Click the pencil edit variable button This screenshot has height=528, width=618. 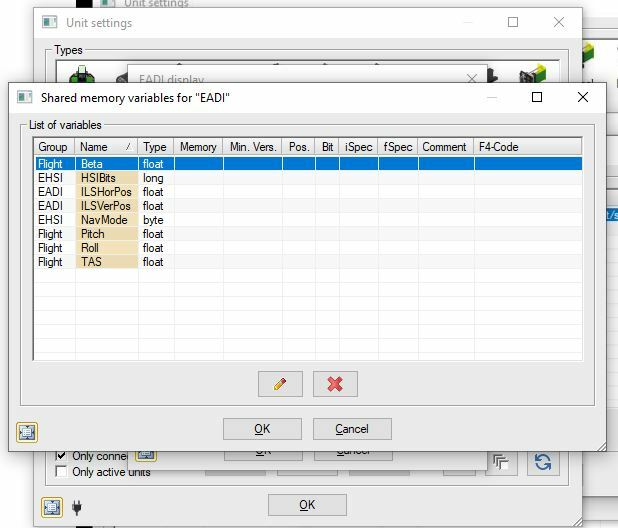(x=280, y=384)
